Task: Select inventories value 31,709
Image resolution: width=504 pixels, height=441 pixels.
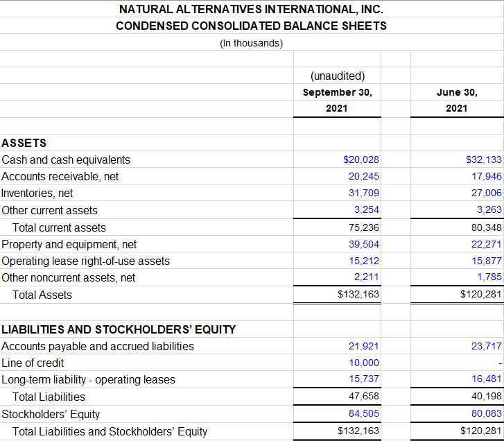Action: pos(364,193)
